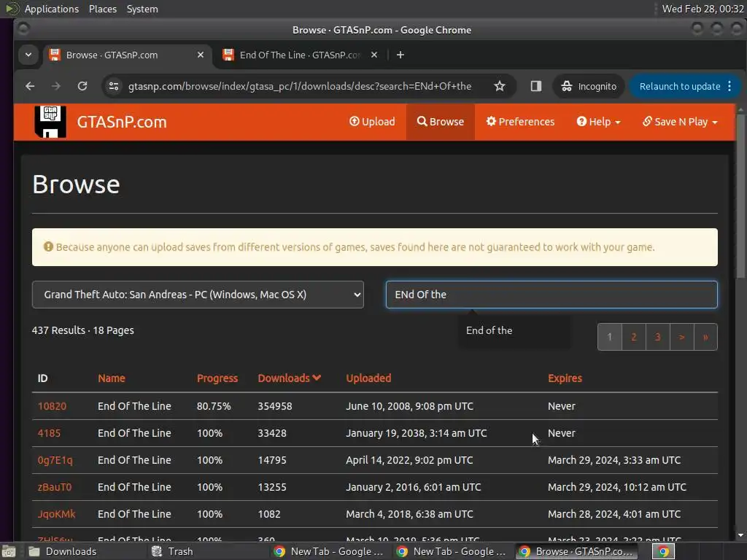This screenshot has width=747, height=560.
Task: Click the GTASnP floppy disk logo
Action: (50, 122)
